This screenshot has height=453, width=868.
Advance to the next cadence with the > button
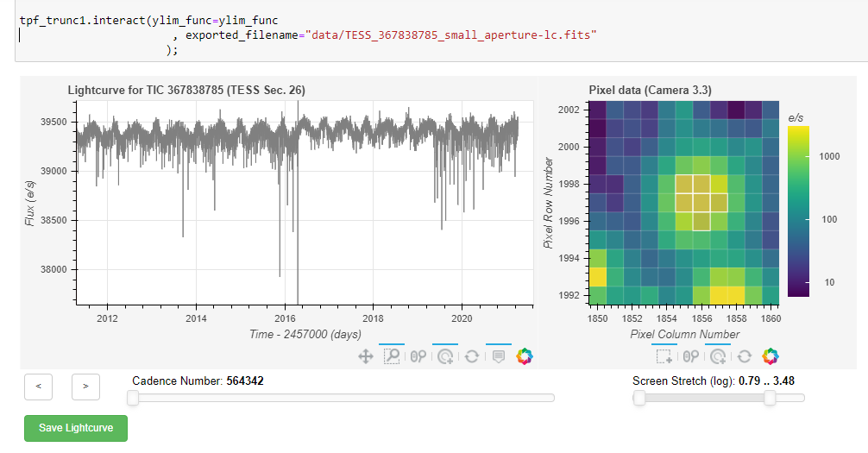pyautogui.click(x=85, y=387)
